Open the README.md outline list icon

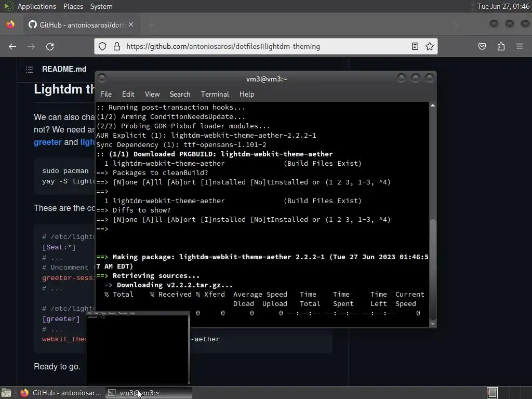tap(30, 70)
